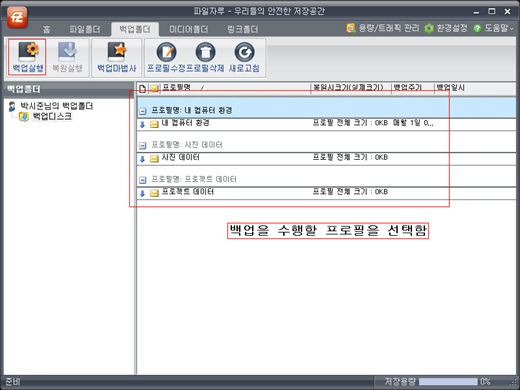
Task: Sort by the 프로필명 column header
Action: pos(235,88)
